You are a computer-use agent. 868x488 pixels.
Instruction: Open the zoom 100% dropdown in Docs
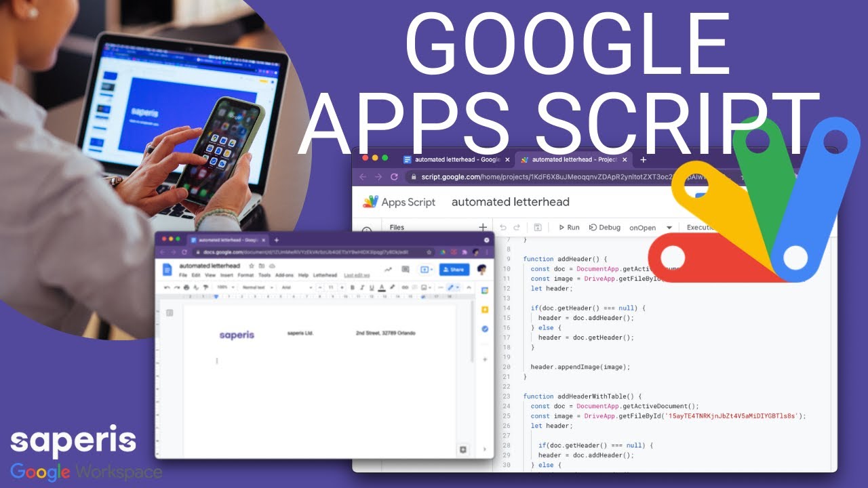pos(225,287)
